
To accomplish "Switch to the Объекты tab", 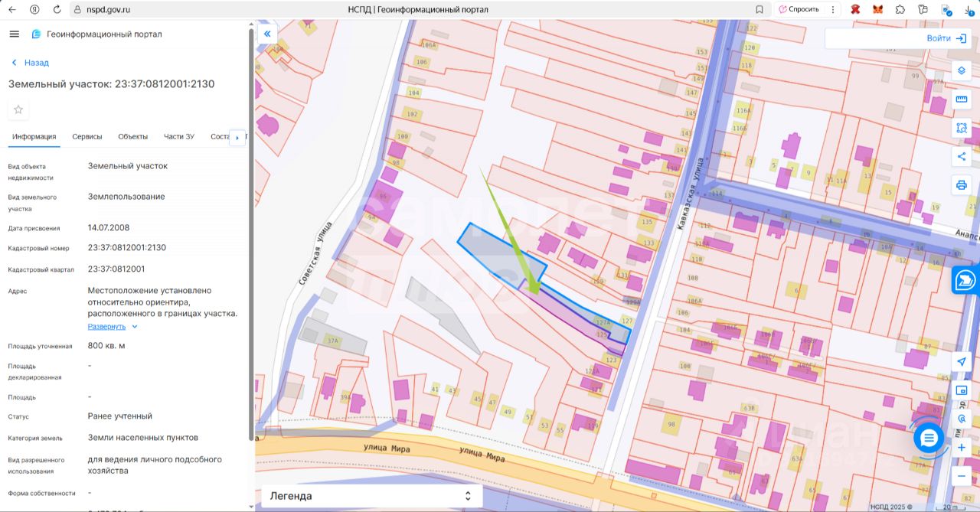I will [x=133, y=136].
